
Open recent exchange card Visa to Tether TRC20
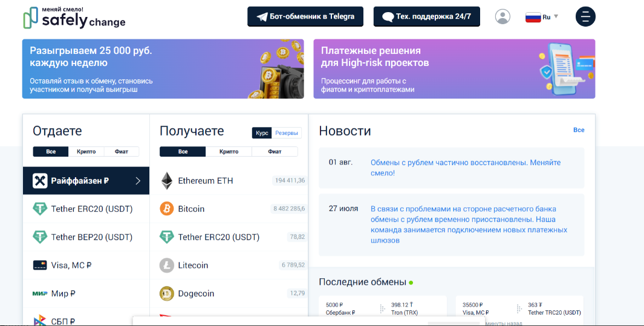519,310
